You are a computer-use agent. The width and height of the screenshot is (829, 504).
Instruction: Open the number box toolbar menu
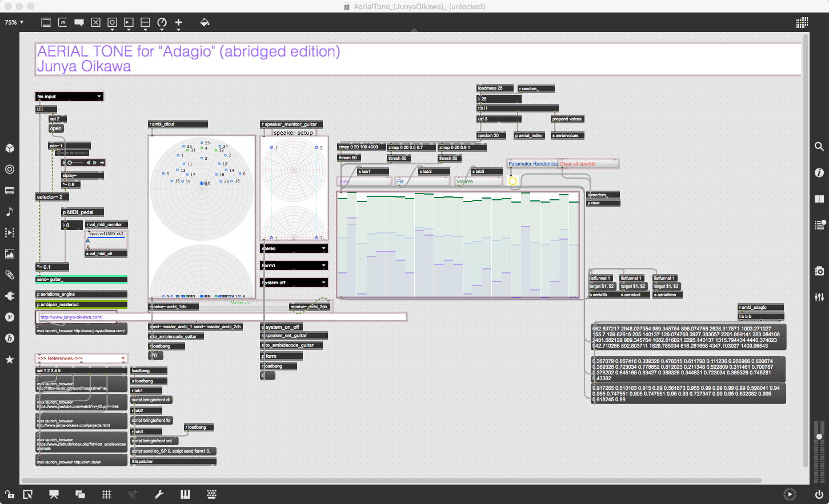pyautogui.click(x=129, y=22)
